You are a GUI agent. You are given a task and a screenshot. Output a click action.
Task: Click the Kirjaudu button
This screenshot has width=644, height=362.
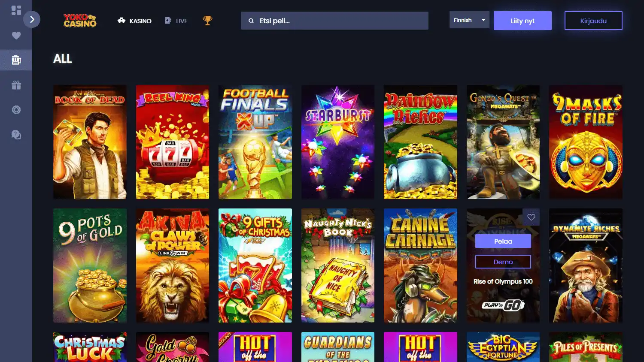pyautogui.click(x=593, y=21)
